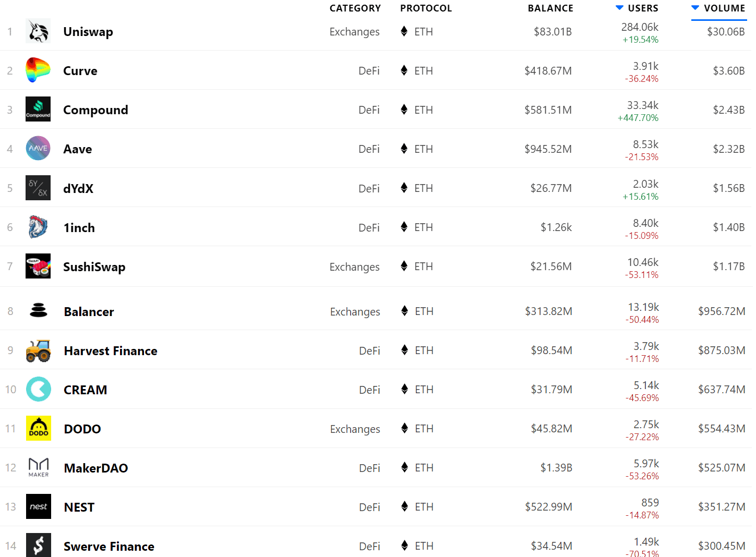The height and width of the screenshot is (557, 756).
Task: Sort table by Users column
Action: (642, 8)
